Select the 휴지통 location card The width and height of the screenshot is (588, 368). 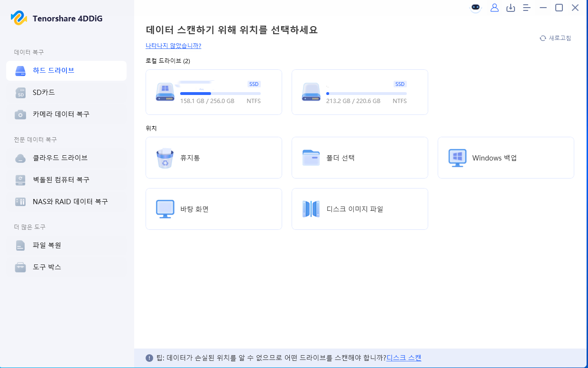214,158
